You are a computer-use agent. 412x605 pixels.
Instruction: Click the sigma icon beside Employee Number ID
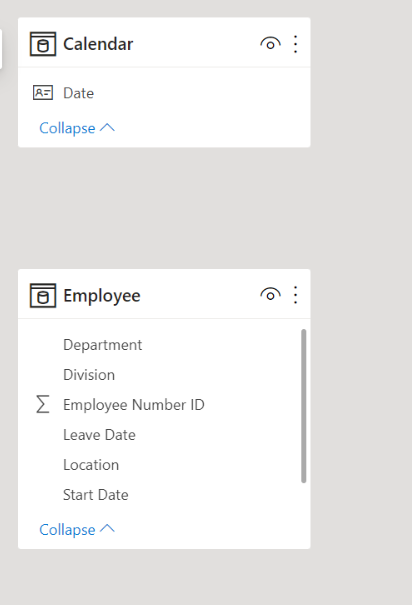(x=43, y=404)
